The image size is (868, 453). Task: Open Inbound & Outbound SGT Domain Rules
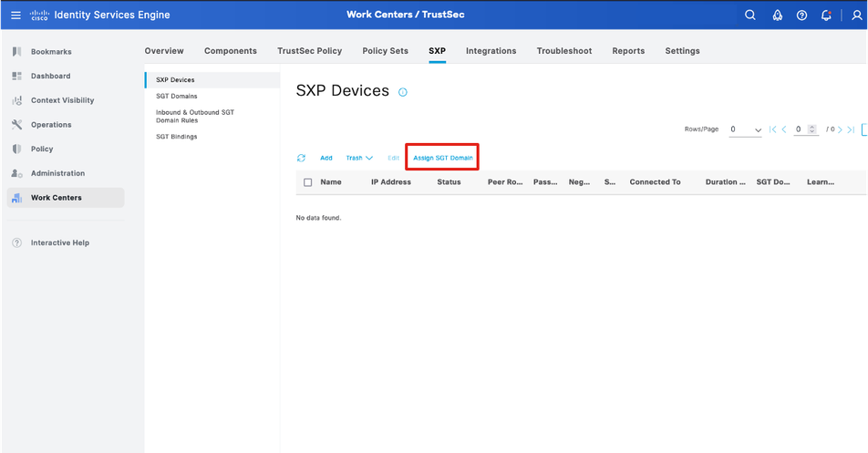(x=195, y=116)
